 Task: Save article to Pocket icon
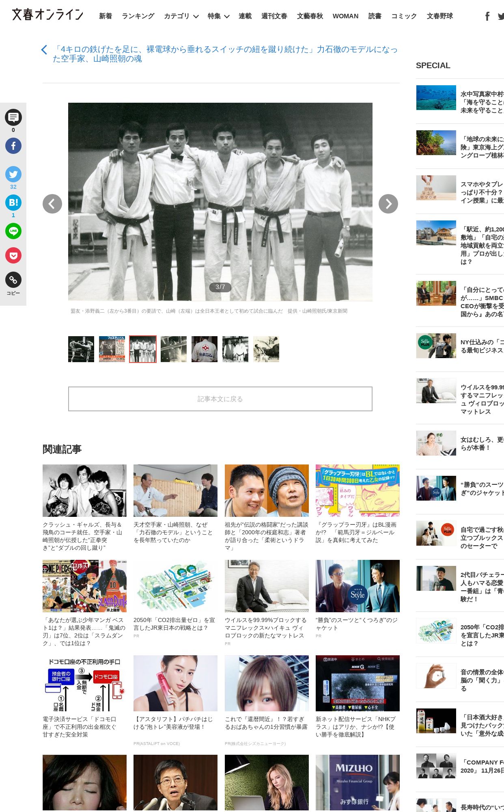pyautogui.click(x=13, y=255)
